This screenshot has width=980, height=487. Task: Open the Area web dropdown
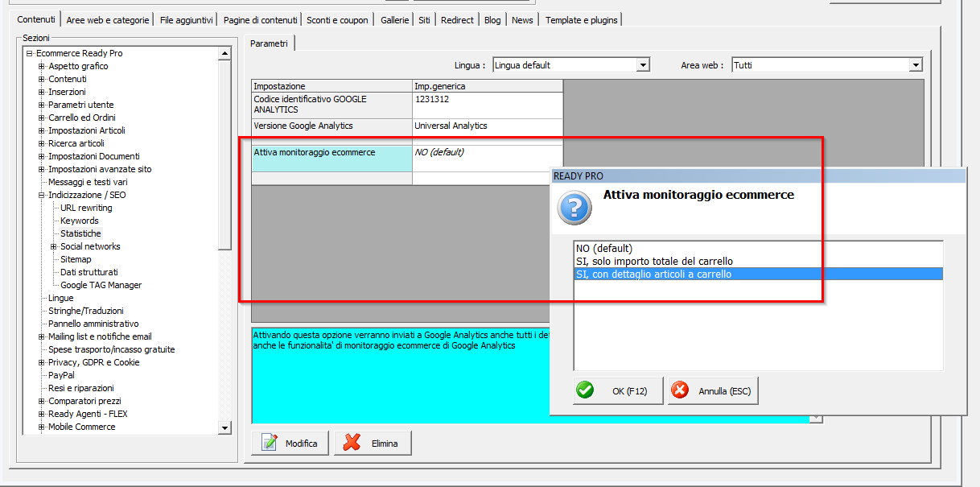click(916, 65)
